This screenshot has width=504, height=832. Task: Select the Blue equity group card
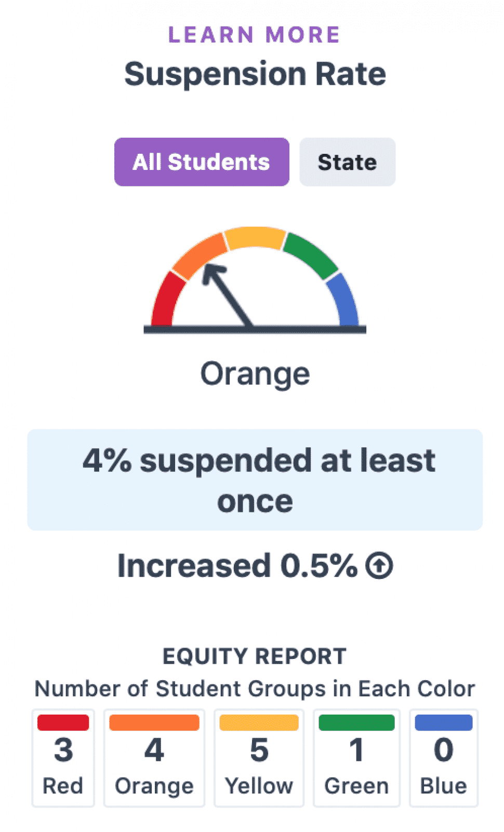tap(443, 758)
